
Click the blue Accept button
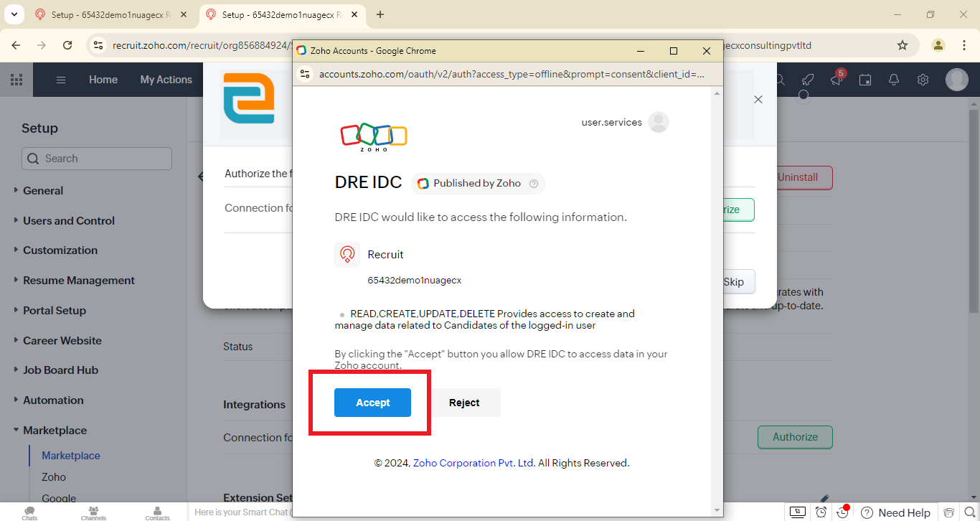point(372,403)
